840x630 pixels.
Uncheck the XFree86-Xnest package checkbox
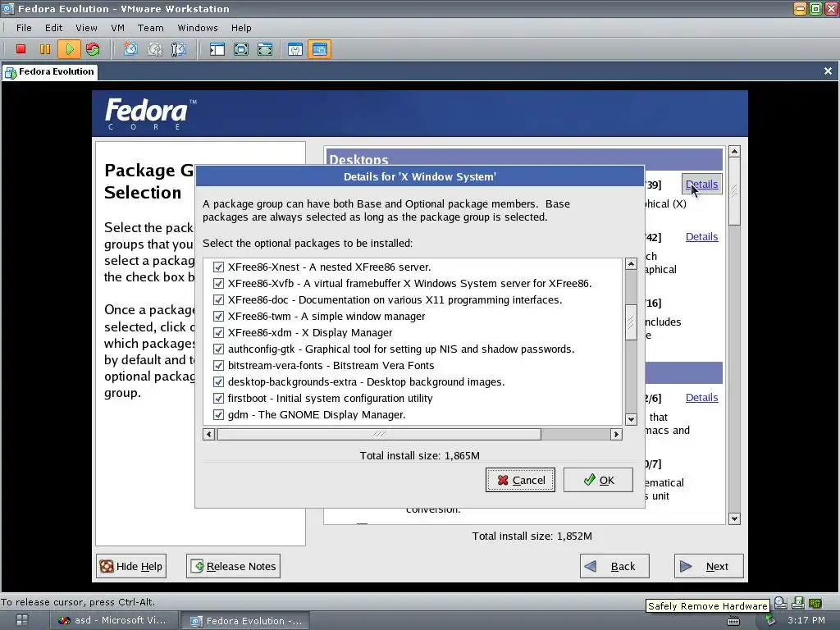pos(218,267)
